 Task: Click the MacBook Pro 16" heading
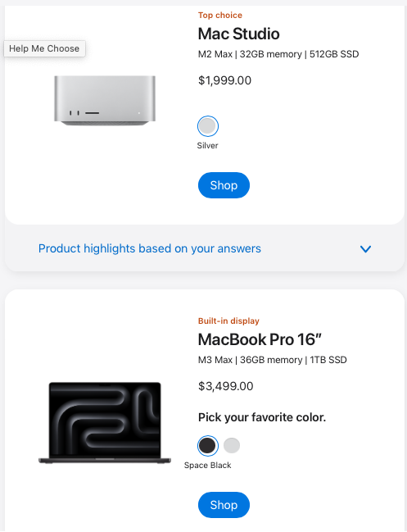point(260,339)
